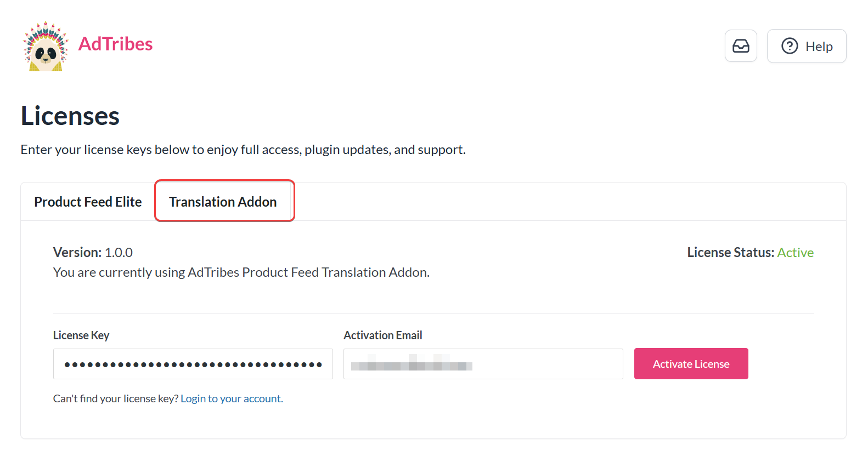
Task: Click the green Active status text
Action: click(x=795, y=253)
